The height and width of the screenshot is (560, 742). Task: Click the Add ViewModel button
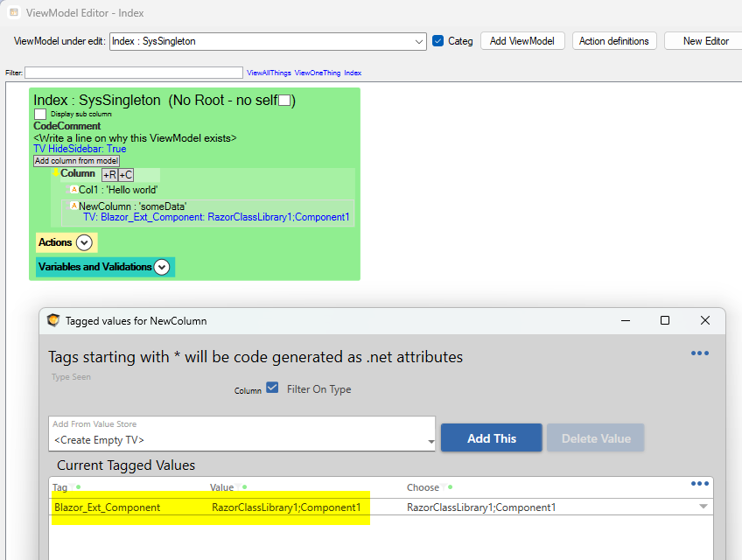click(x=522, y=41)
